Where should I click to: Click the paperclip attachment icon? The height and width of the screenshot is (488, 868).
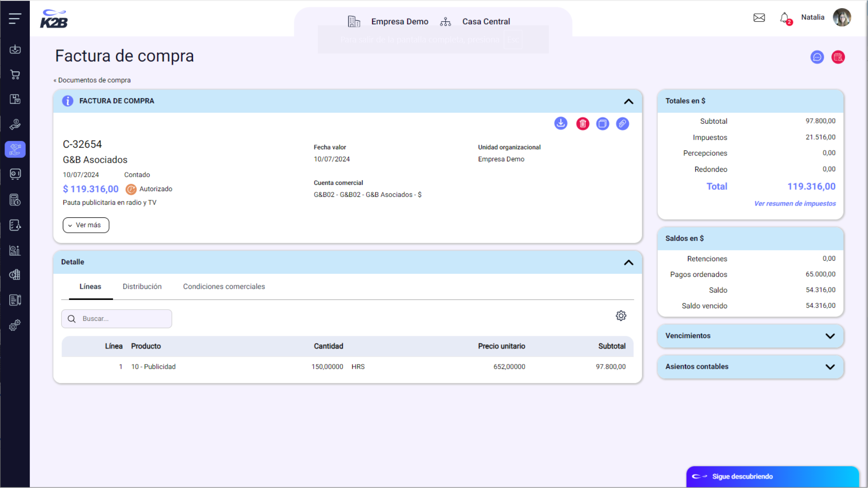(x=622, y=124)
